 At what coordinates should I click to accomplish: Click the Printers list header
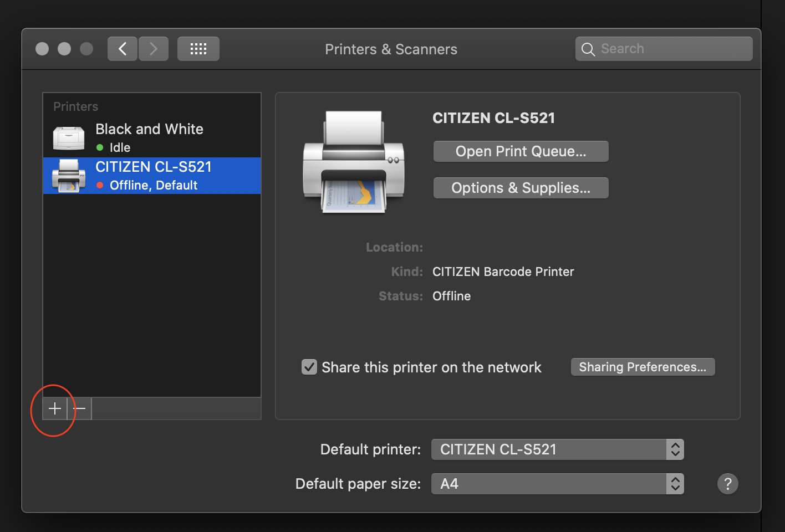pyautogui.click(x=76, y=106)
